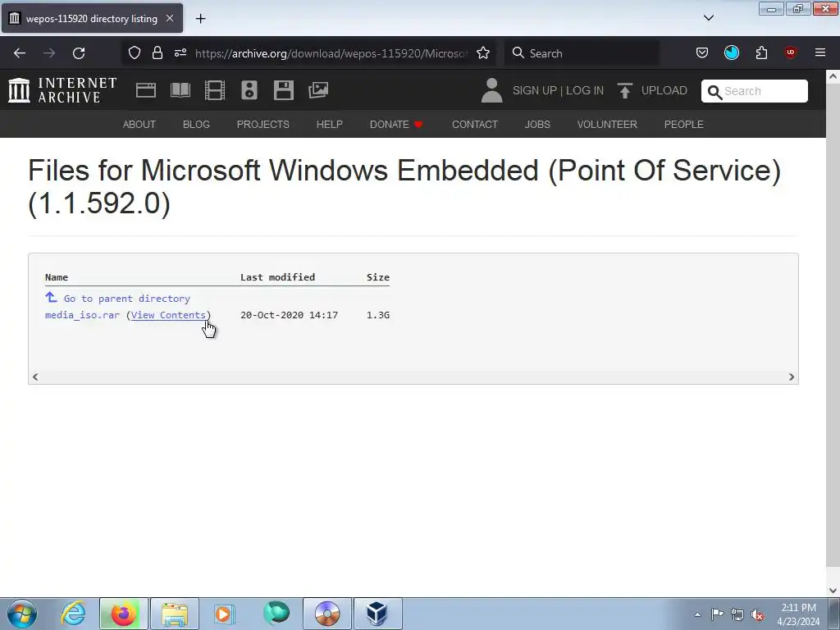840x630 pixels.
Task: Open the BLOG menu item
Action: (196, 125)
